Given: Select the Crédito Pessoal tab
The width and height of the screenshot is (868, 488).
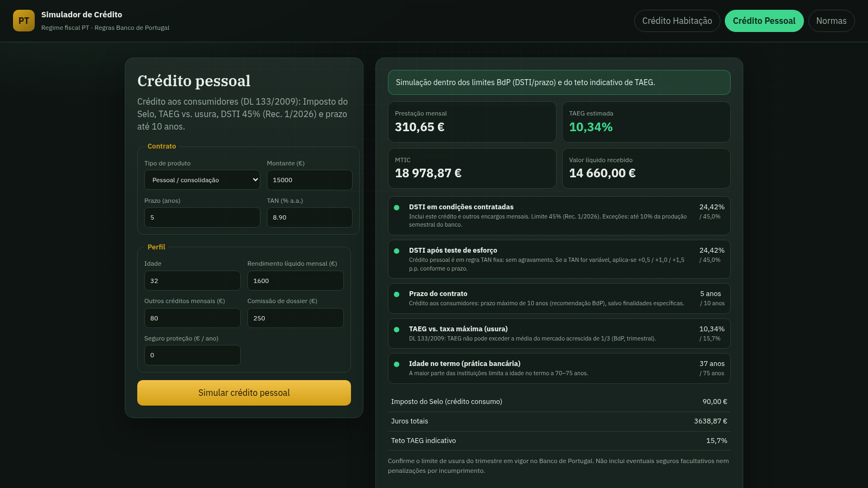Looking at the screenshot, I should coord(764,21).
